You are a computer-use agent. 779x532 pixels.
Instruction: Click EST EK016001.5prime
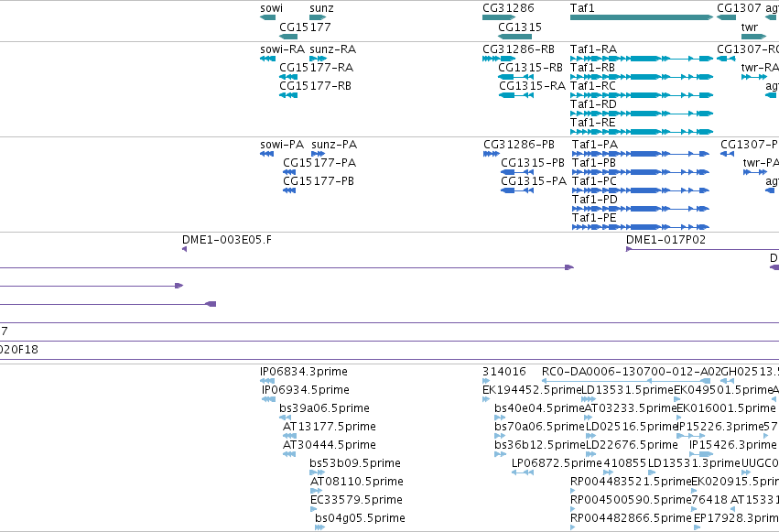pyautogui.click(x=680, y=418)
